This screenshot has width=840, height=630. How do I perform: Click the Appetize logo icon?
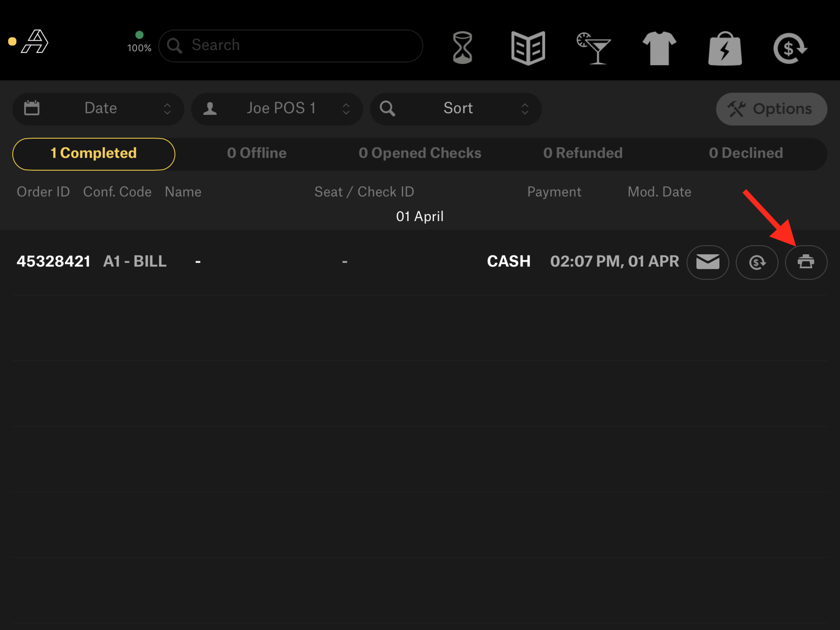35,41
